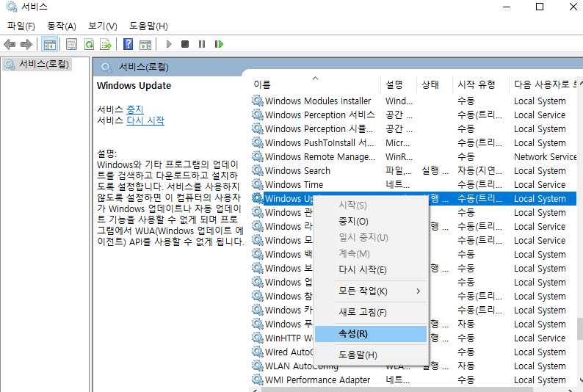This screenshot has height=392, width=583.
Task: Select the Windows Remote Management row
Action: click(319, 156)
